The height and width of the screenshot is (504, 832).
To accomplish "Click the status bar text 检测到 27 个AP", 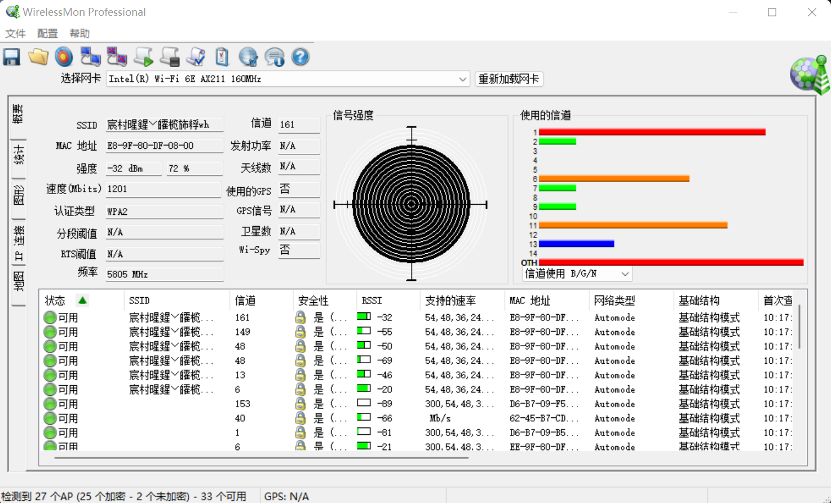I will 124,497.
